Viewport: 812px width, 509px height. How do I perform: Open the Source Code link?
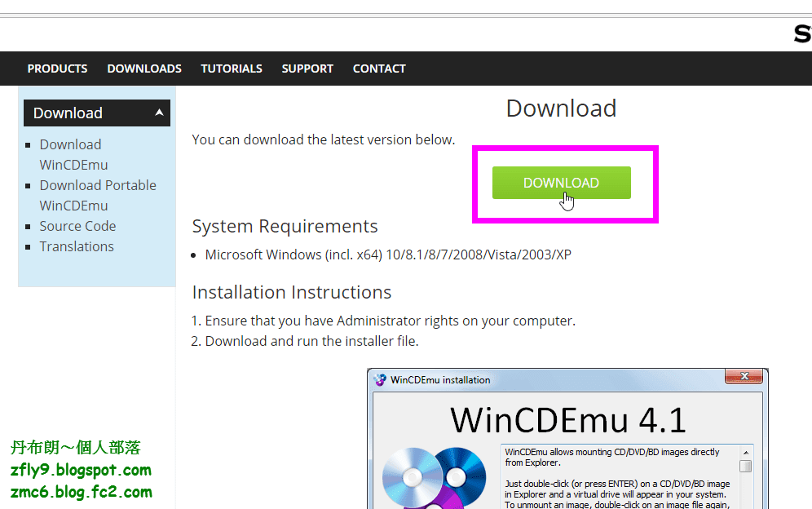(x=77, y=226)
